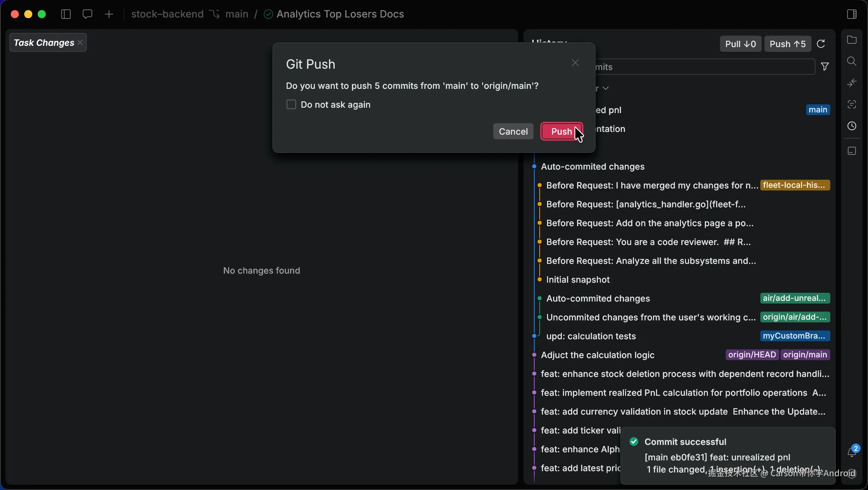This screenshot has width=868, height=490.
Task: Expand the branch filter chevron dropdown
Action: coord(605,88)
